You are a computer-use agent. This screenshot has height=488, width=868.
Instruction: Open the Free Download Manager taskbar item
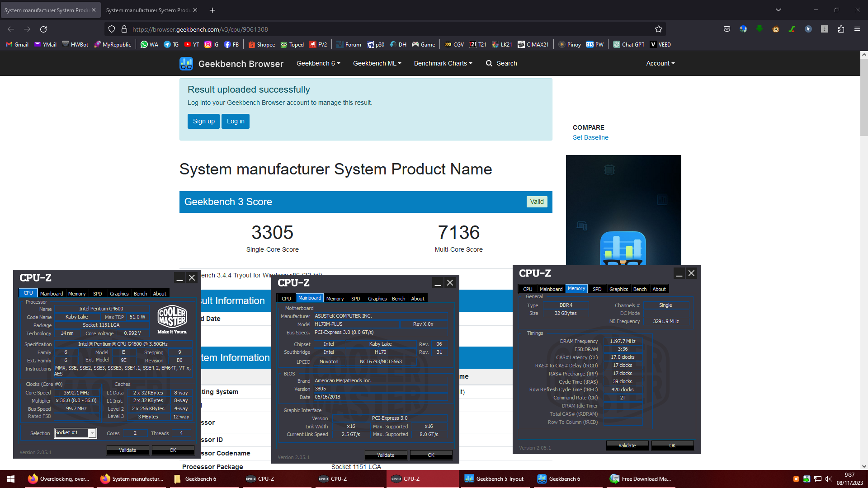pos(641,479)
